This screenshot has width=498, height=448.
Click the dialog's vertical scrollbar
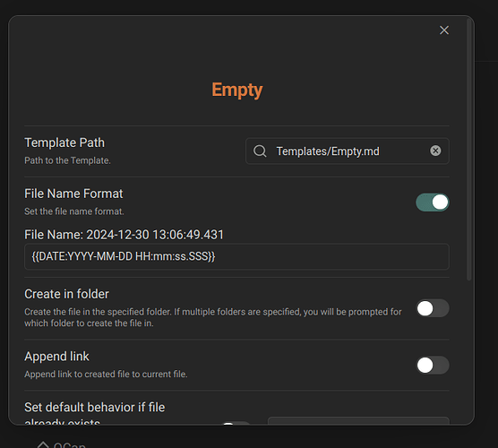tap(468, 150)
